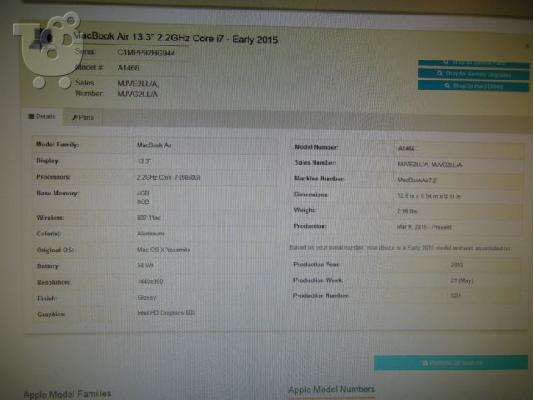Select the serial number next to Serial
This screenshot has height=400, width=534.
tap(146, 53)
